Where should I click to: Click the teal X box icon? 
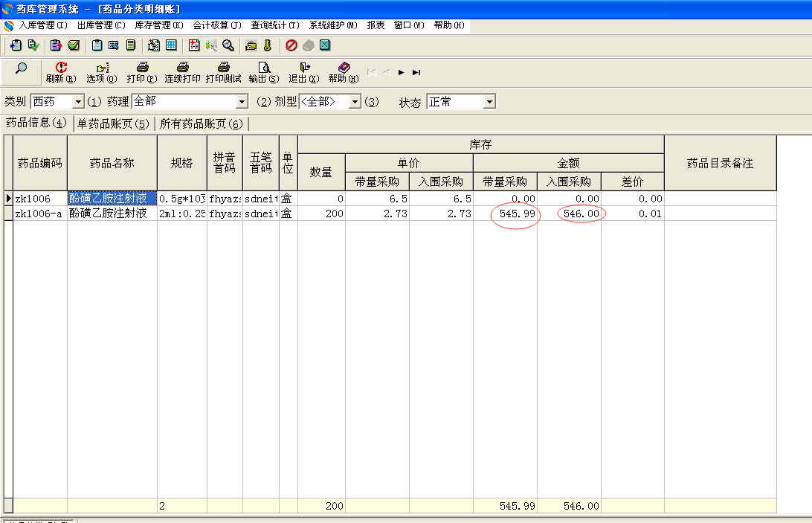(x=325, y=45)
